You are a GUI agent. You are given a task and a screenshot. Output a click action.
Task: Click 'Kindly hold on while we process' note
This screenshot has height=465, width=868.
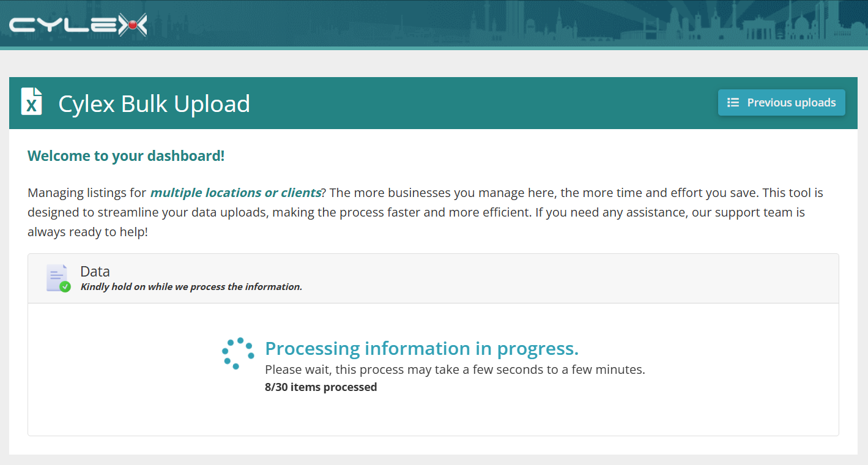tap(191, 287)
